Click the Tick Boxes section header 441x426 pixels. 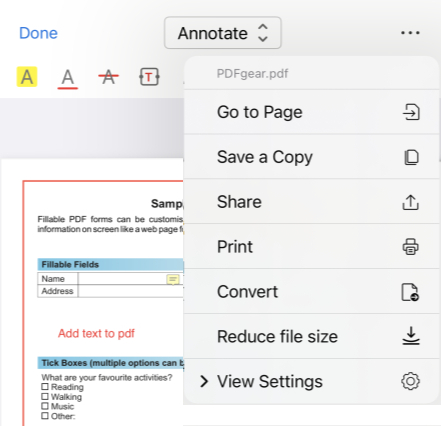click(110, 363)
